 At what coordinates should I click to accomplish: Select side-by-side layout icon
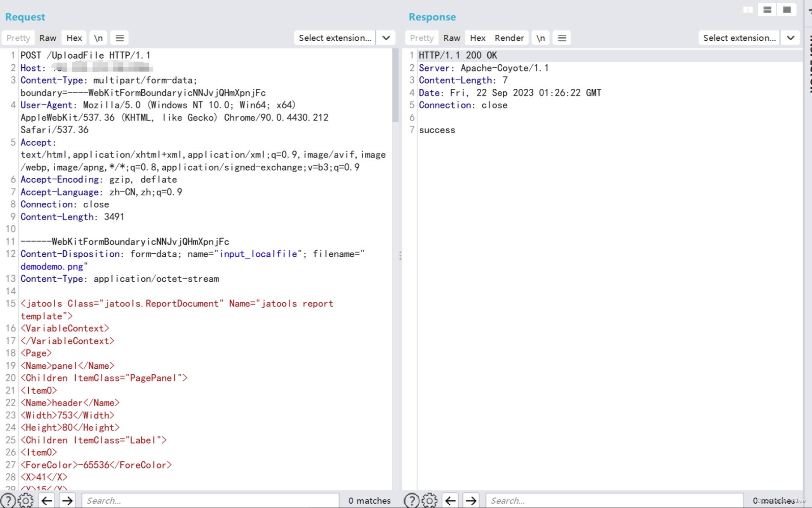pos(748,10)
